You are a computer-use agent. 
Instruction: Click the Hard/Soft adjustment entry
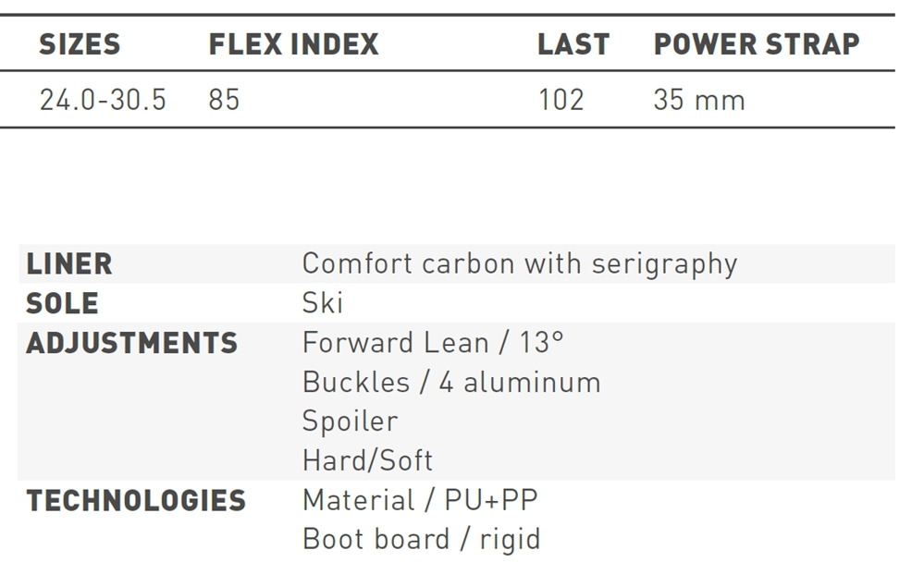pos(367,460)
